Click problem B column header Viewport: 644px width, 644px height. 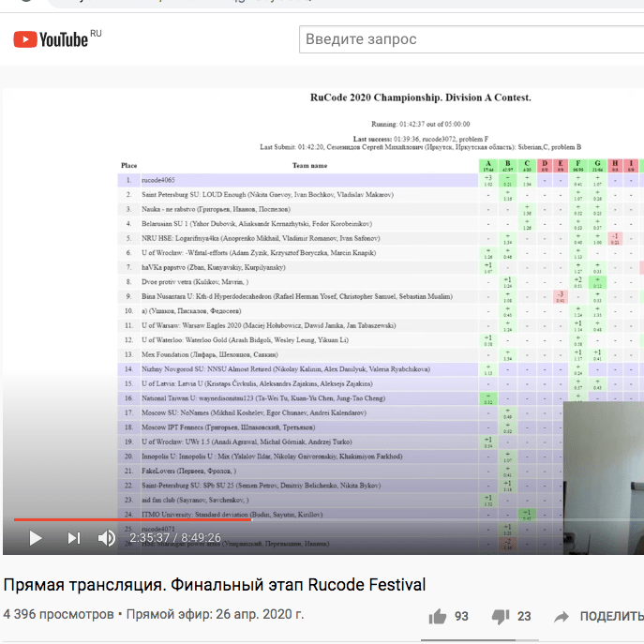point(508,166)
